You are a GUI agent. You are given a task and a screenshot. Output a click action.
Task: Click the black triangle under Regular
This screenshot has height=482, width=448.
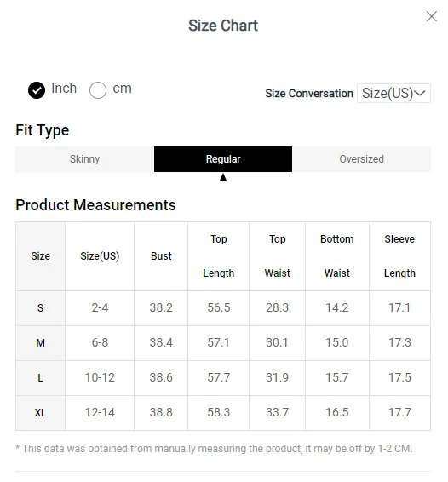pos(223,177)
